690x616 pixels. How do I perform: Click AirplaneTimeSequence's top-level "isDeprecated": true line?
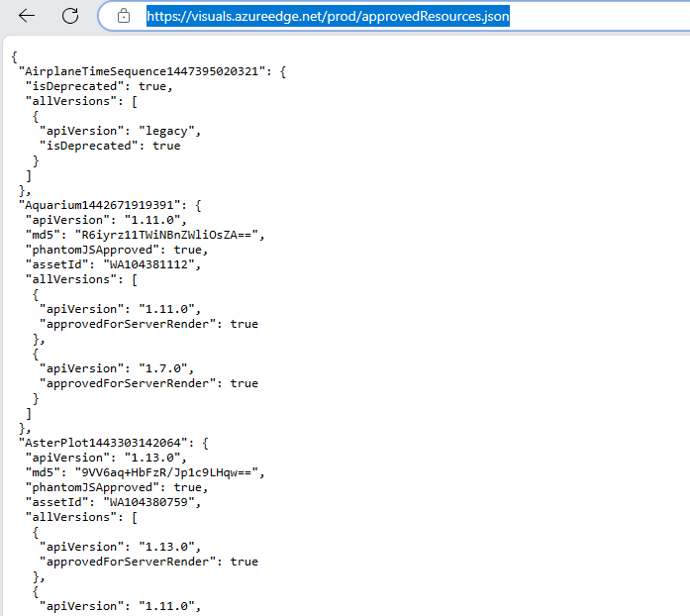click(x=99, y=86)
